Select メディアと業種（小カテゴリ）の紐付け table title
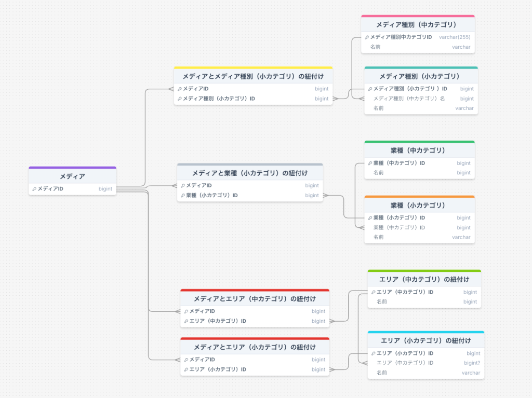The width and height of the screenshot is (532, 398). click(250, 173)
